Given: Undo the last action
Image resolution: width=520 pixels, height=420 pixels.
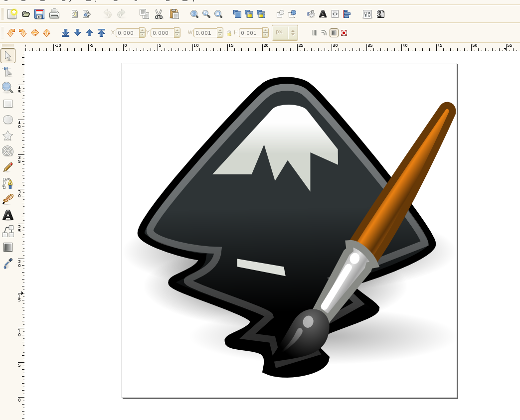Looking at the screenshot, I should pyautogui.click(x=108, y=14).
